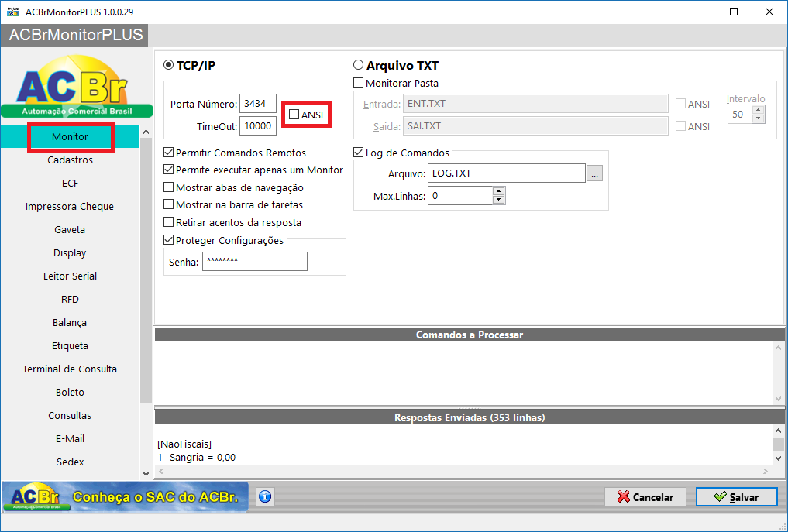Click the Respostas horizontal scrollbar left arrow

point(161,472)
